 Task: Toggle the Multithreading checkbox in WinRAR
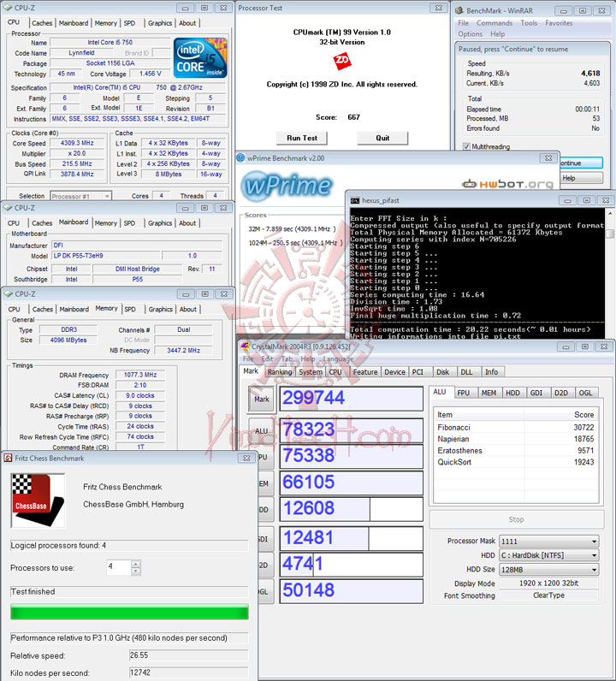click(x=466, y=146)
